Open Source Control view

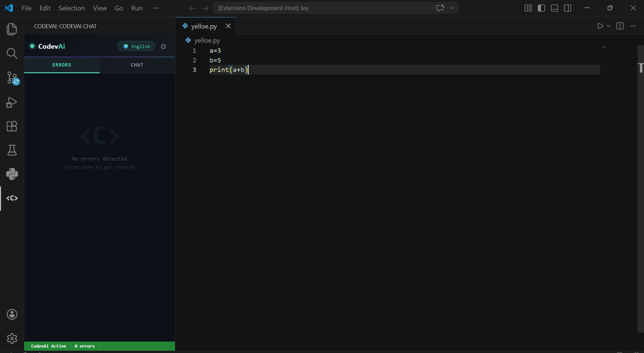(x=12, y=78)
